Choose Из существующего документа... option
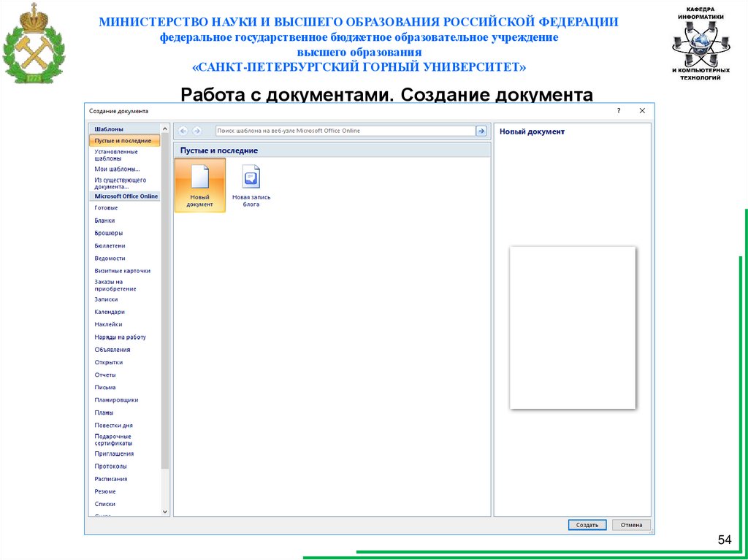Image resolution: width=748 pixels, height=560 pixels. (x=121, y=183)
